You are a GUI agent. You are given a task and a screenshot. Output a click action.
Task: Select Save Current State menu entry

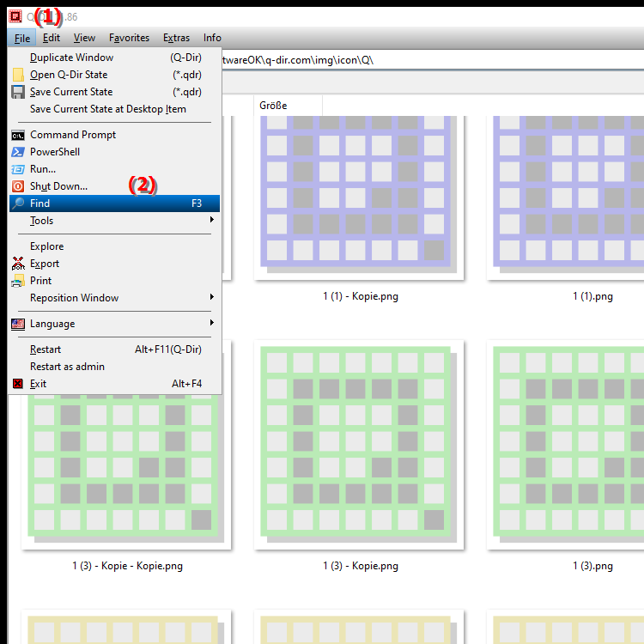[x=114, y=92]
